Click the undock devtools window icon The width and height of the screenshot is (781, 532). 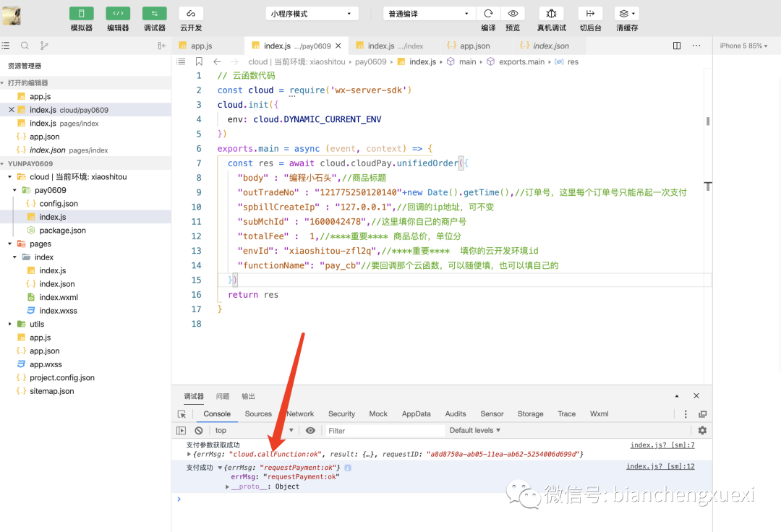[x=703, y=414]
